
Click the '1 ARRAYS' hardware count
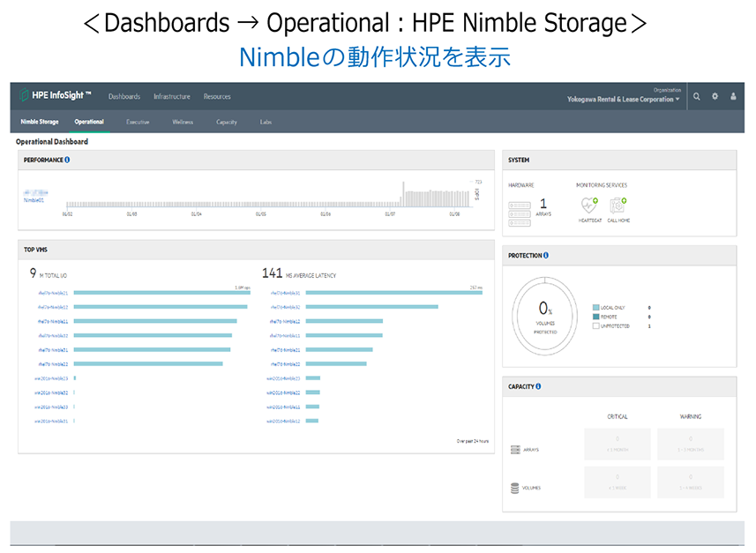point(543,207)
